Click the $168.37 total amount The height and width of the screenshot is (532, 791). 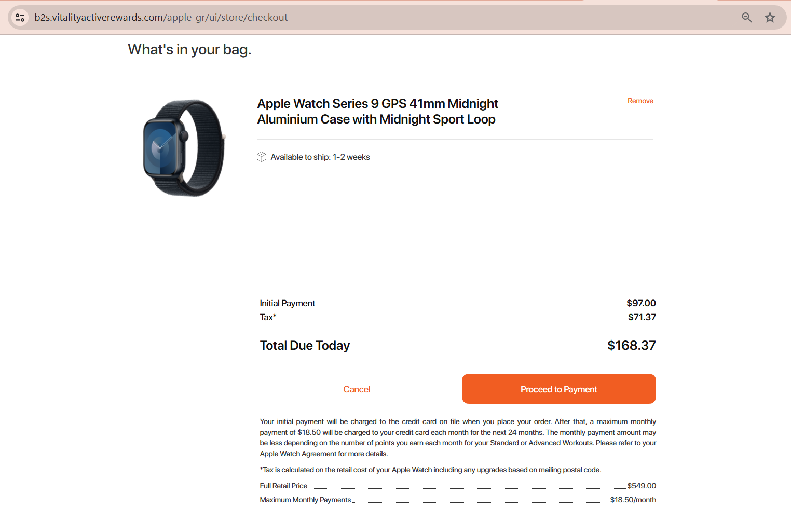pyautogui.click(x=631, y=346)
